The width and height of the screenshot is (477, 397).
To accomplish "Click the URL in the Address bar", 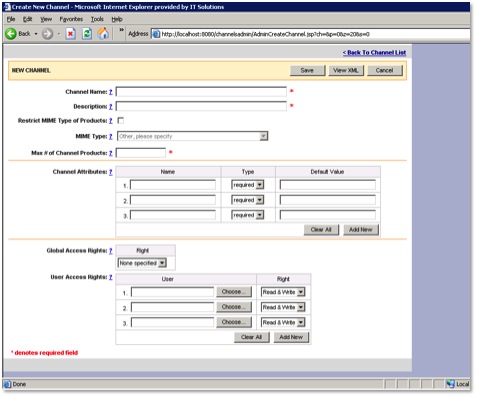I will tap(265, 34).
